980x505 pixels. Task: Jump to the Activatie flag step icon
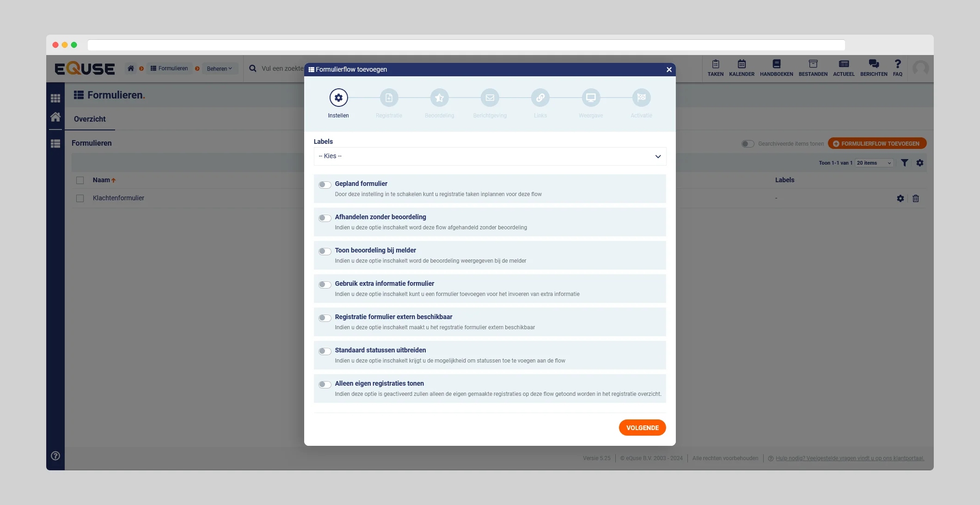641,98
